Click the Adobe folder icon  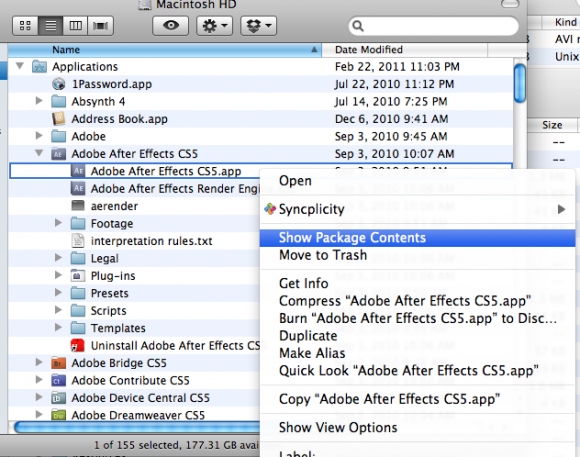coord(58,136)
